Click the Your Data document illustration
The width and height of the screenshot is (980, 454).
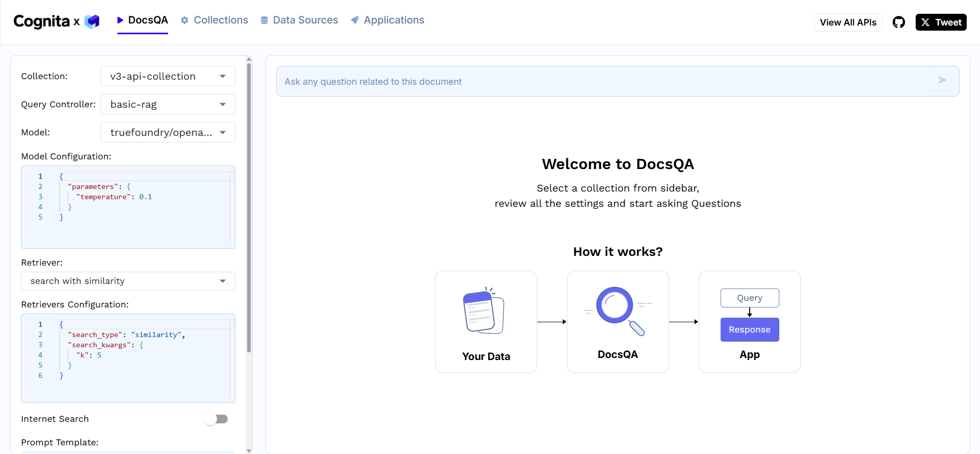484,310
